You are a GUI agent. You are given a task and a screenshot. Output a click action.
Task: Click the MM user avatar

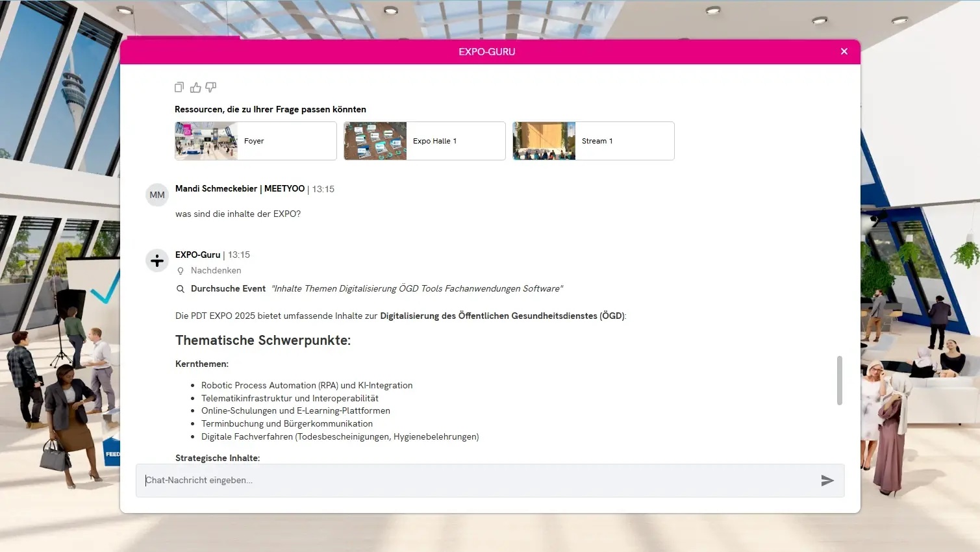click(157, 195)
